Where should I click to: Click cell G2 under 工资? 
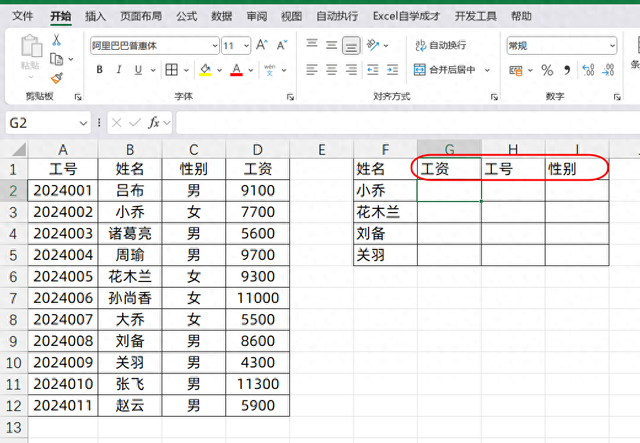click(x=449, y=190)
